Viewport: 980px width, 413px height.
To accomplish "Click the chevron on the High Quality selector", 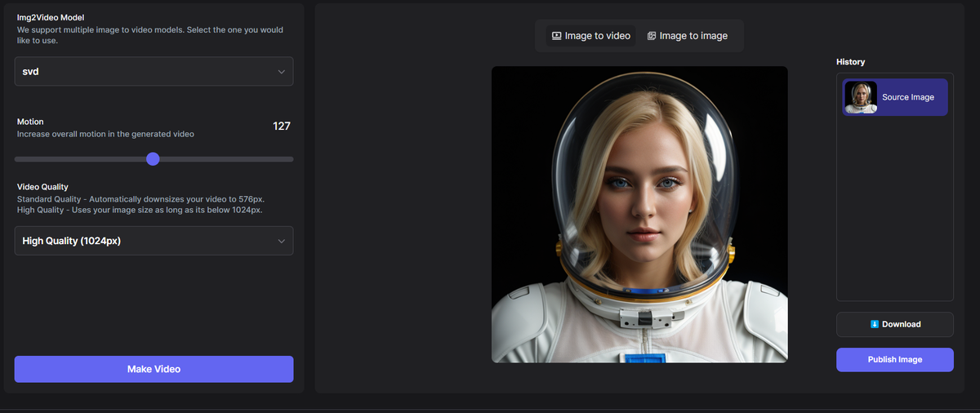I will pyautogui.click(x=281, y=241).
